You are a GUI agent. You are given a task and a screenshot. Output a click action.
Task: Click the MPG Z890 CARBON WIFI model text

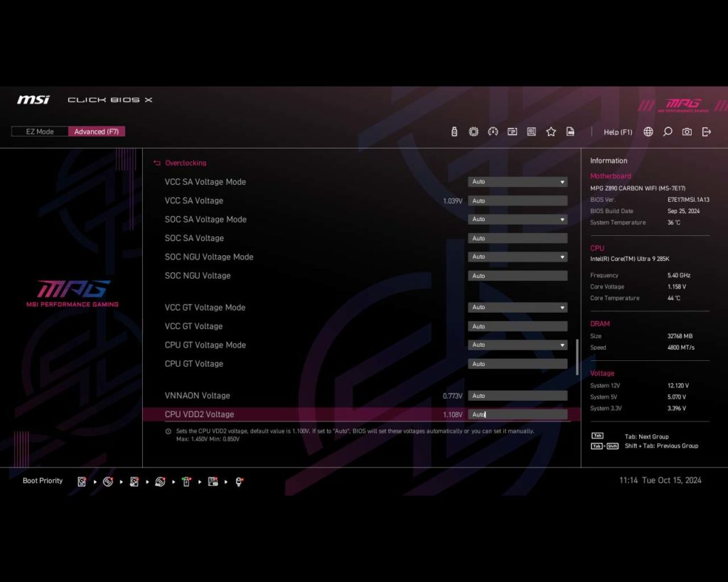tap(638, 188)
